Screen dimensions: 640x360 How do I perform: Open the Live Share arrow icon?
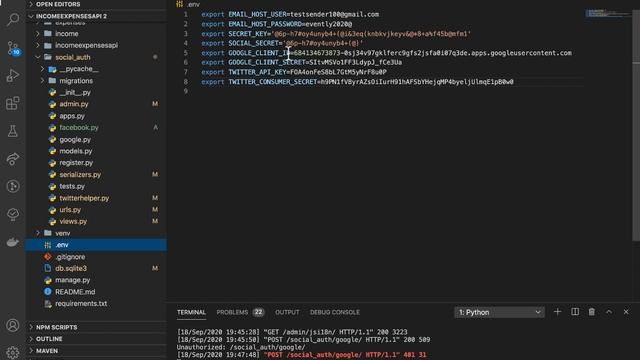[13, 159]
